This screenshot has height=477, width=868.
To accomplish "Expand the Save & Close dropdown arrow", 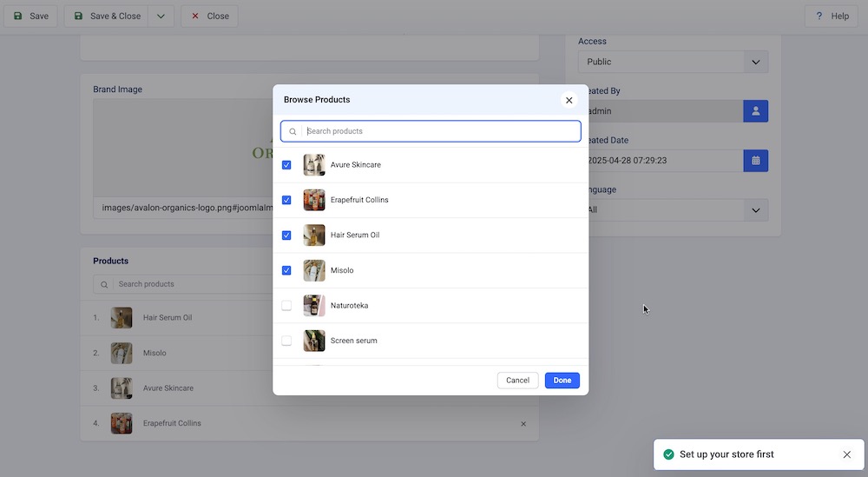I will click(161, 16).
